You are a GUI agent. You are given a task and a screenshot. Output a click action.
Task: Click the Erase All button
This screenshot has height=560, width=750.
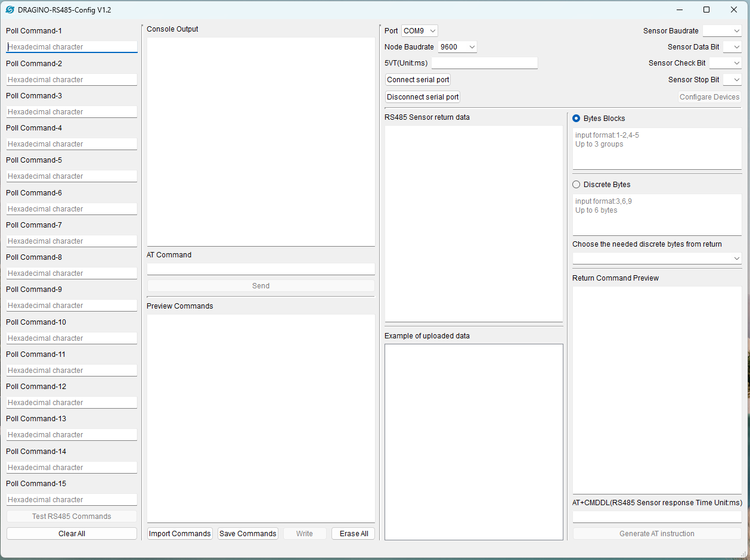[354, 534]
